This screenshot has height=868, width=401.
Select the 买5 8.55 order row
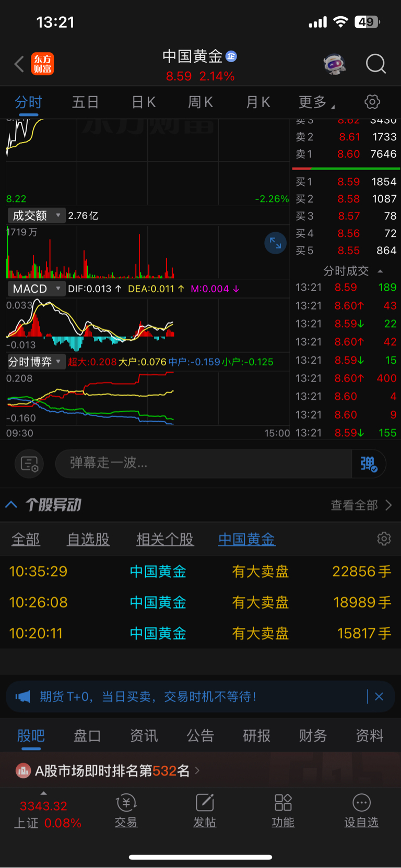coord(346,251)
